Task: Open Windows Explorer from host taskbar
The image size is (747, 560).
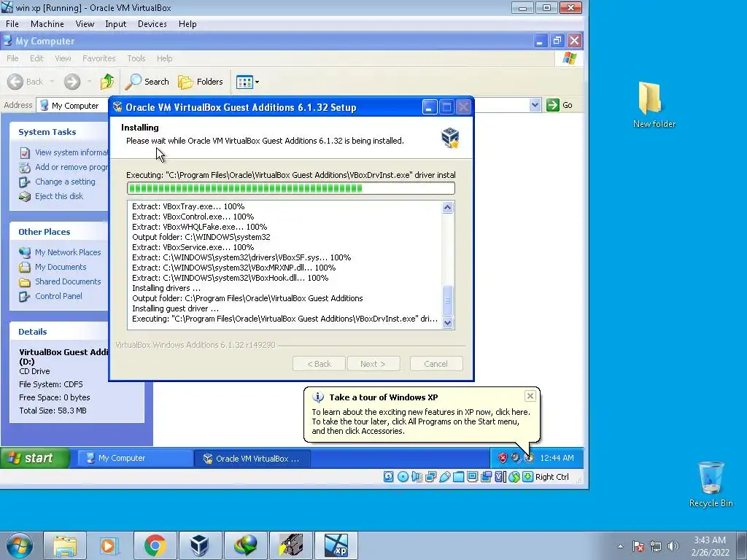Action: coord(65,545)
